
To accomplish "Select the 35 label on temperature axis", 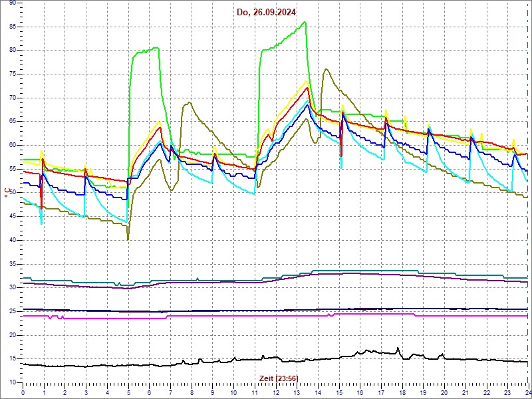I will (x=13, y=264).
